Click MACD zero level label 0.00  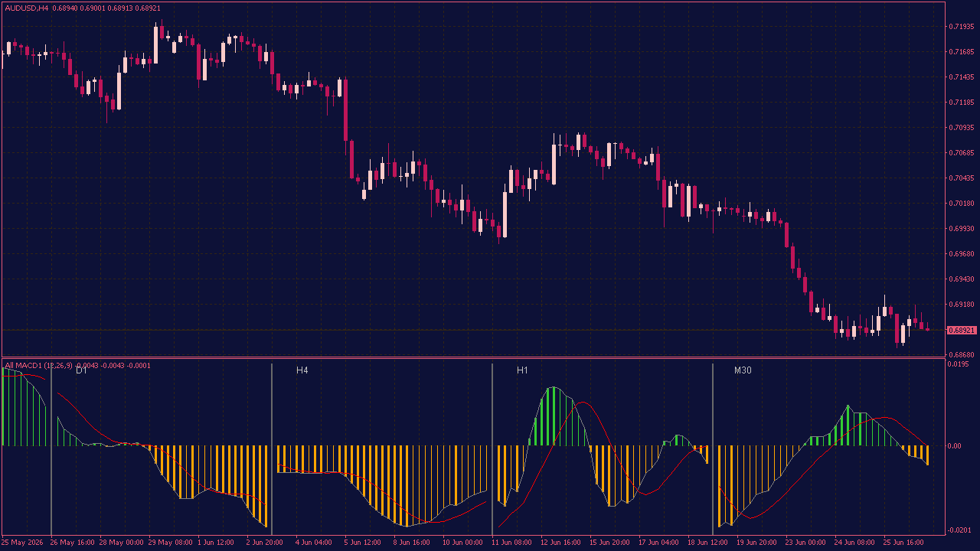pos(956,446)
